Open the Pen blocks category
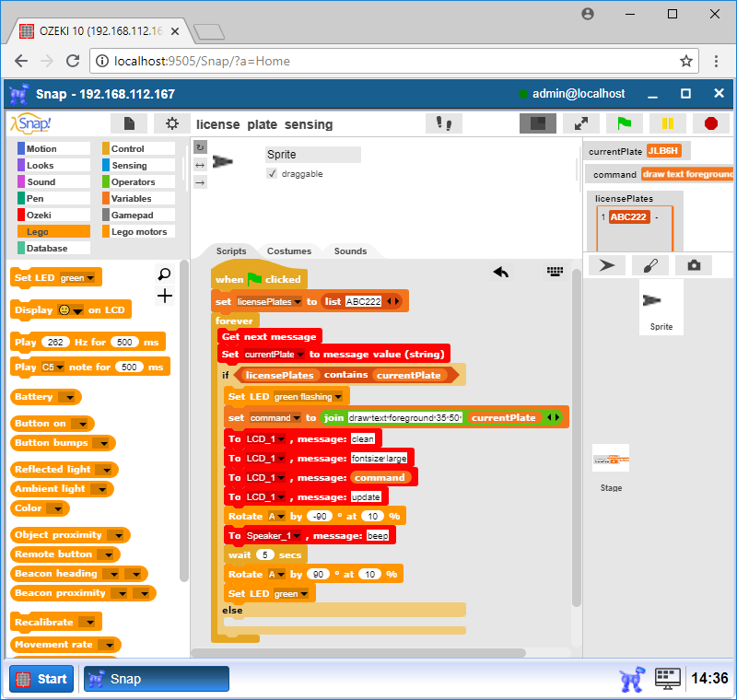 point(53,198)
